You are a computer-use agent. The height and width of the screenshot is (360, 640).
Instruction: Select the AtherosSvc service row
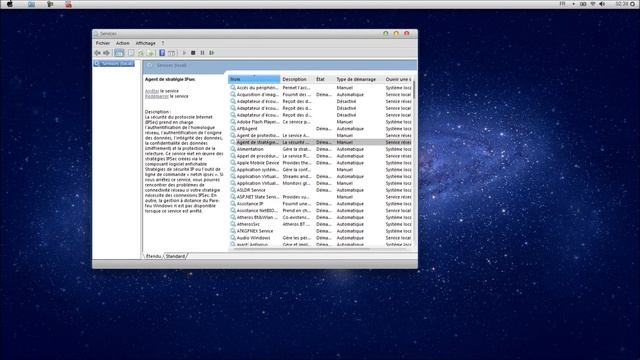(320, 224)
